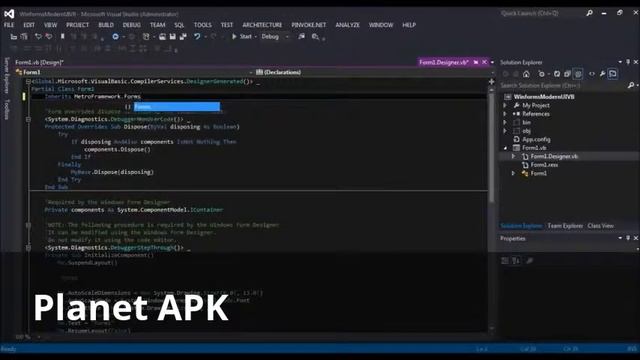Open the ARCHITECTURE menu
The width and height of the screenshot is (640, 360).
point(262,25)
